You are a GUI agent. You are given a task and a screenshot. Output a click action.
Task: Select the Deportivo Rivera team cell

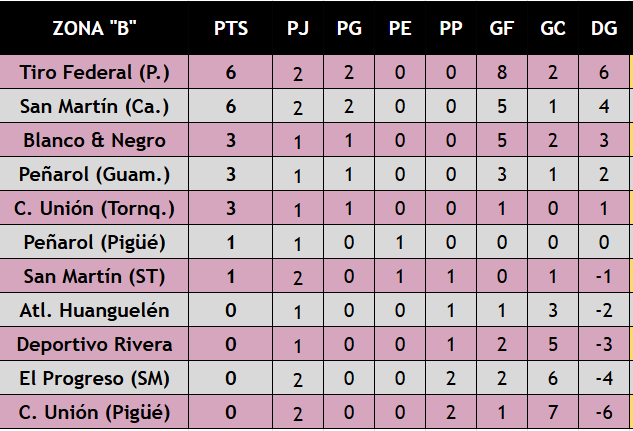[95, 345]
